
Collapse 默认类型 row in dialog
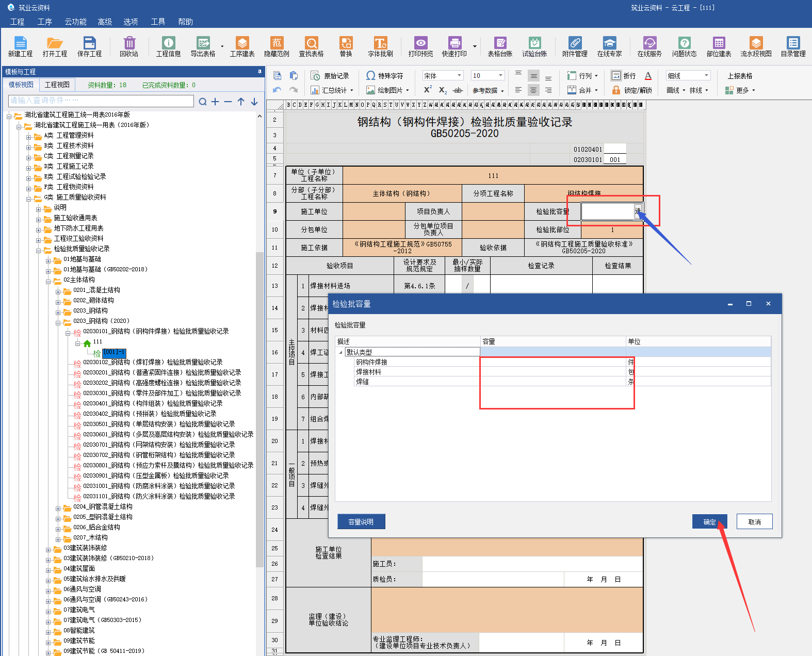point(341,352)
